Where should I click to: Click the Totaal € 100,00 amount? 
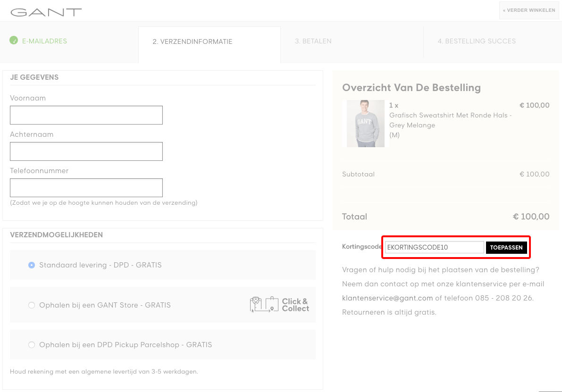coord(531,217)
